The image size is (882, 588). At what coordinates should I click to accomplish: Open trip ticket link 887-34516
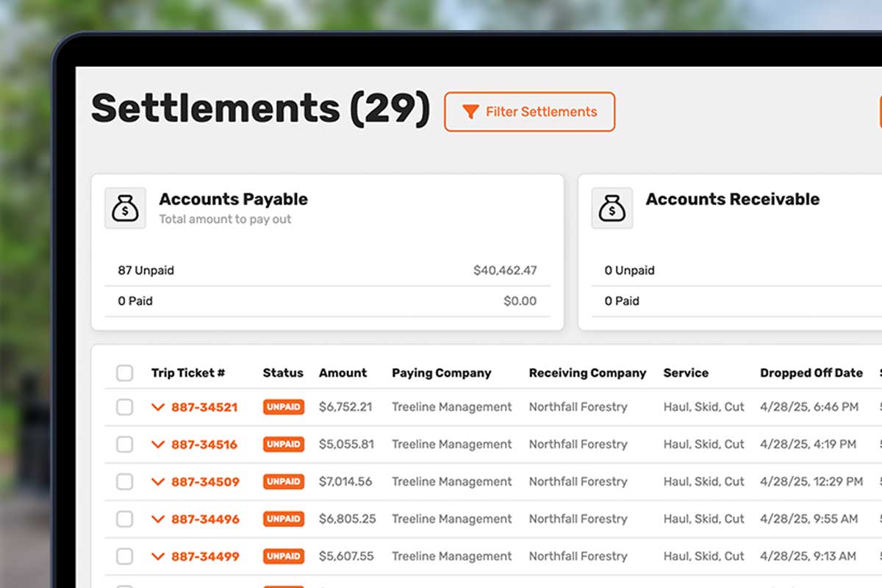coord(204,445)
